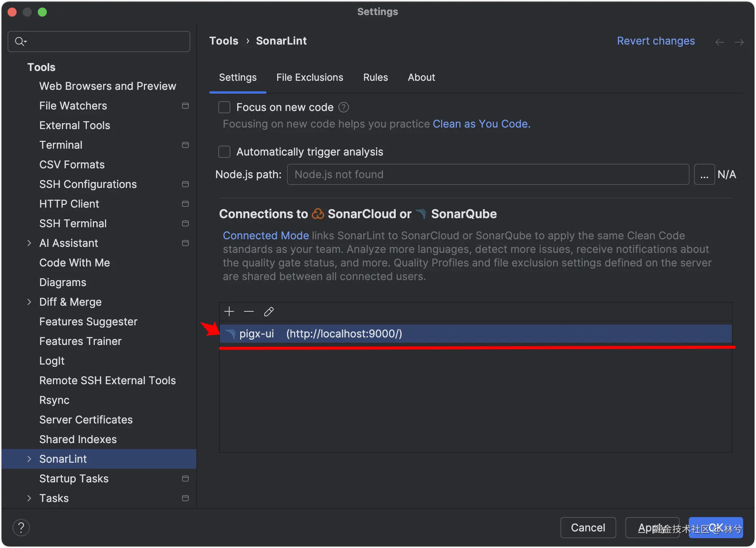Expand the SonarLint tree node
The width and height of the screenshot is (756, 548).
(x=29, y=459)
